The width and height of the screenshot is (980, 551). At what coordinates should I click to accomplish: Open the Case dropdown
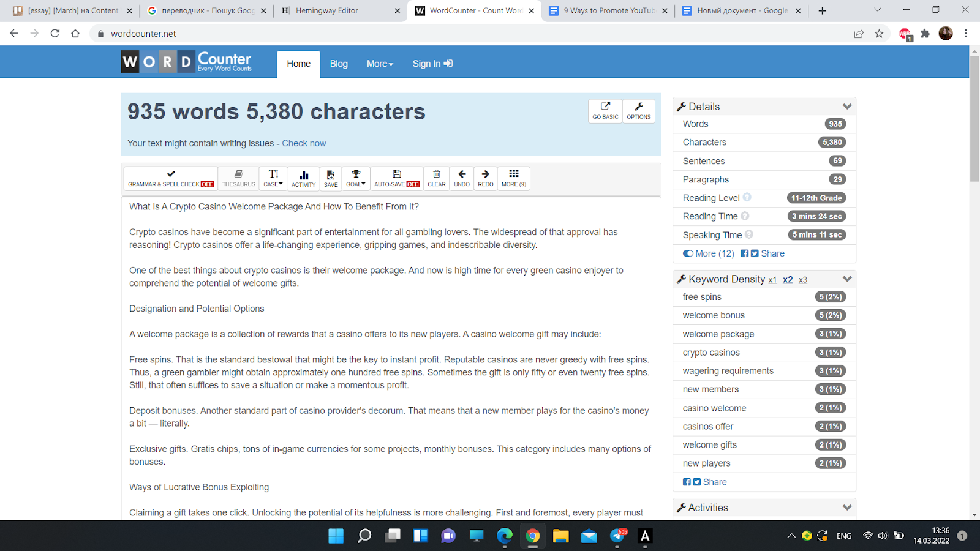click(273, 178)
